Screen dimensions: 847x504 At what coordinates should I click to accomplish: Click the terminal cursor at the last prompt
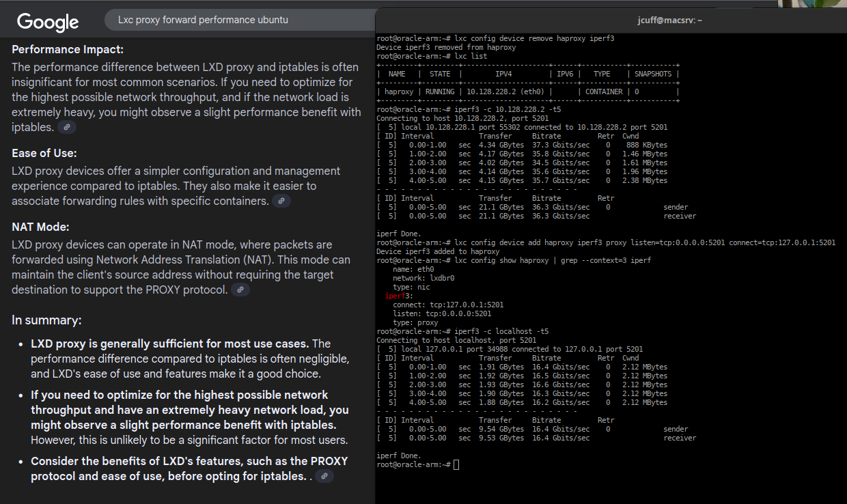point(456,464)
